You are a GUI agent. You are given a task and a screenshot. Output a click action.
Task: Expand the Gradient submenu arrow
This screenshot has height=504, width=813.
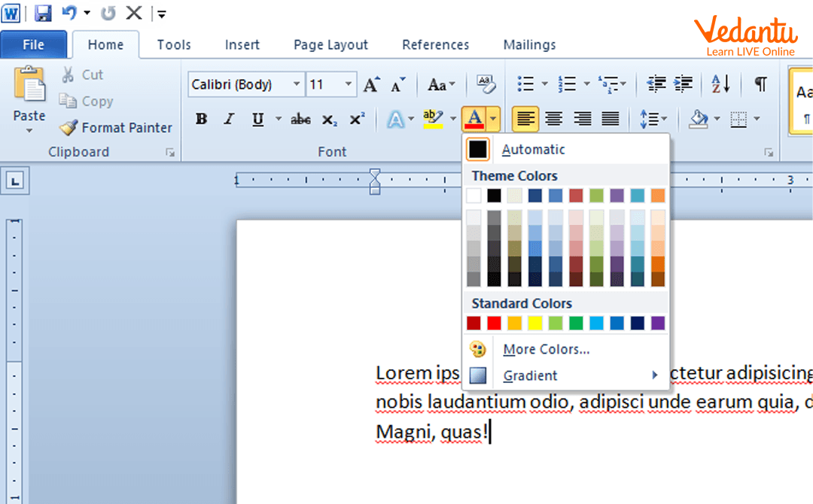655,375
